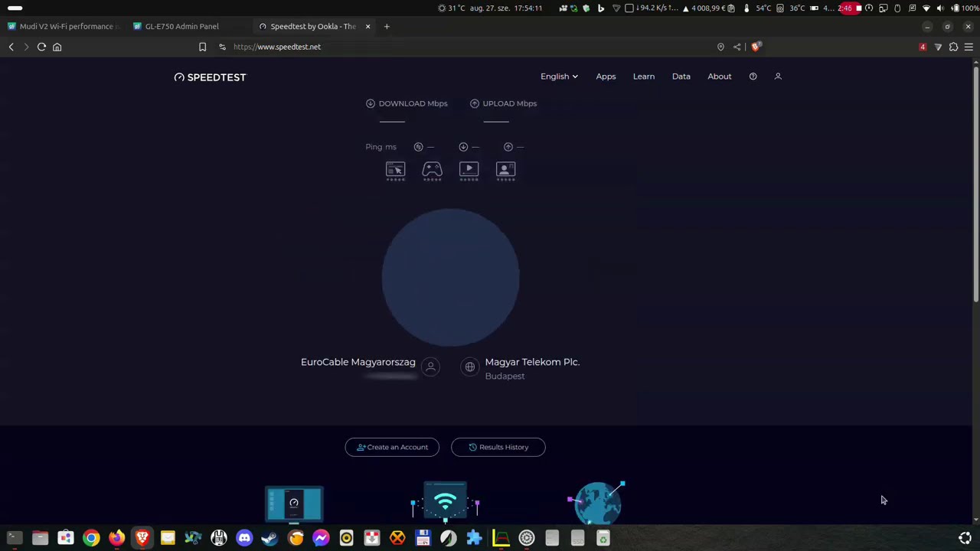
Task: Click the EuroCable user profile icon
Action: click(x=430, y=367)
